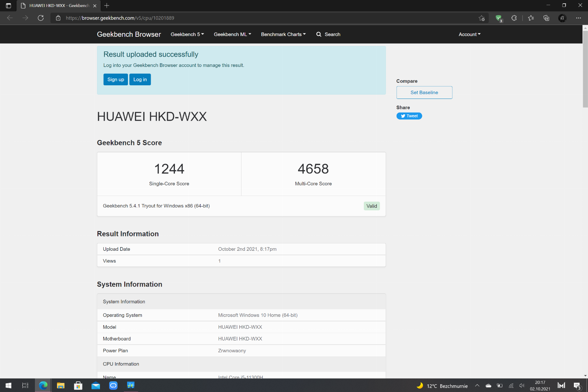Image resolution: width=588 pixels, height=392 pixels.
Task: Click the browser forward arrow
Action: pyautogui.click(x=25, y=18)
